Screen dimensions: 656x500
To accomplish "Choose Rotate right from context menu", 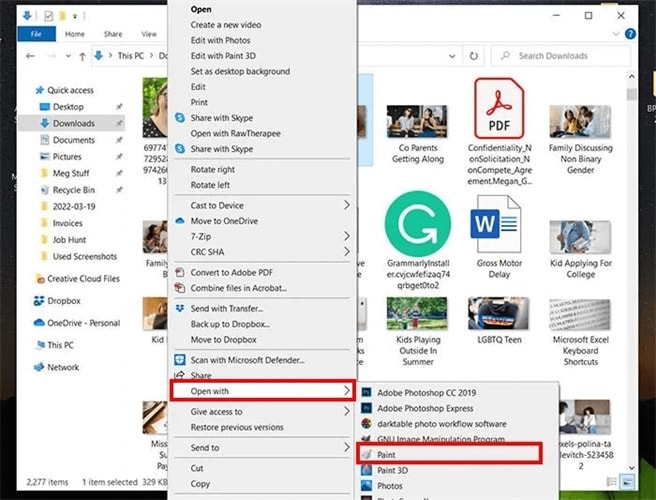I will pos(262,169).
